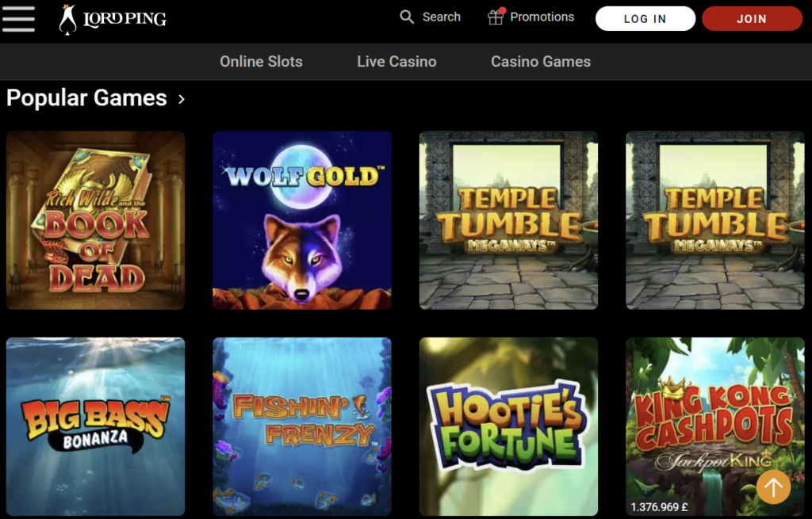Open the King Kong Cashpots game
The height and width of the screenshot is (519, 812).
click(x=715, y=426)
